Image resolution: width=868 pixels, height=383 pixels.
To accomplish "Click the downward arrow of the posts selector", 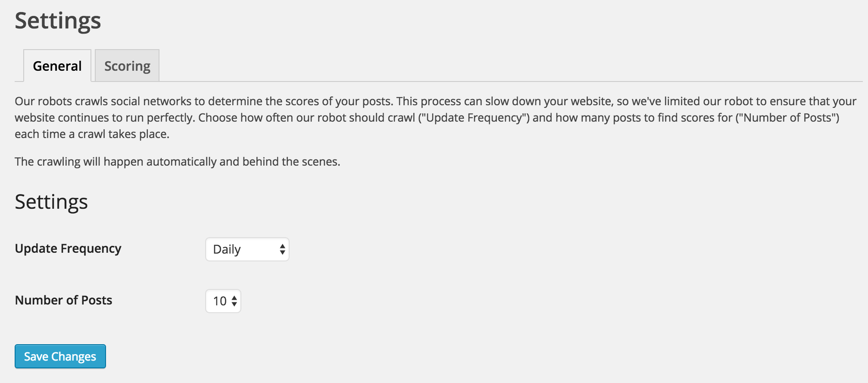I will pyautogui.click(x=234, y=305).
